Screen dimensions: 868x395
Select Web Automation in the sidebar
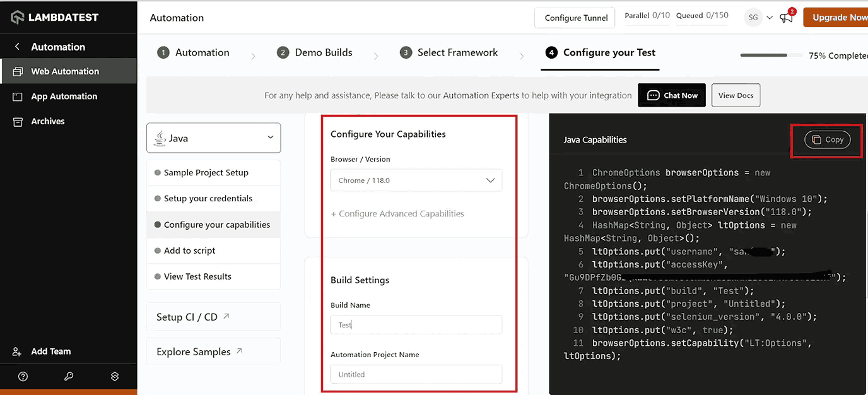click(x=66, y=71)
